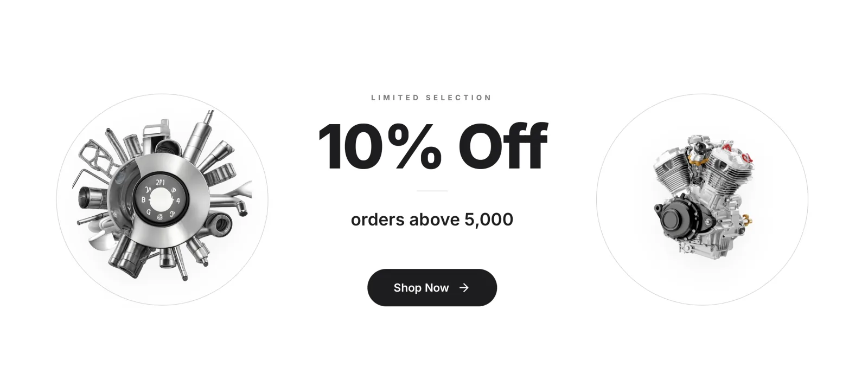Click the Shop Now text label
The image size is (868, 387).
click(x=421, y=288)
